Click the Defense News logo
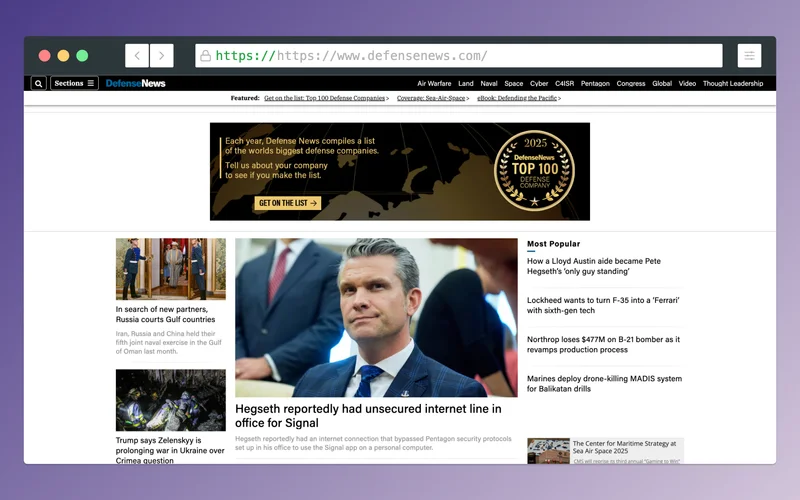Viewport: 800px width, 500px height. click(136, 83)
